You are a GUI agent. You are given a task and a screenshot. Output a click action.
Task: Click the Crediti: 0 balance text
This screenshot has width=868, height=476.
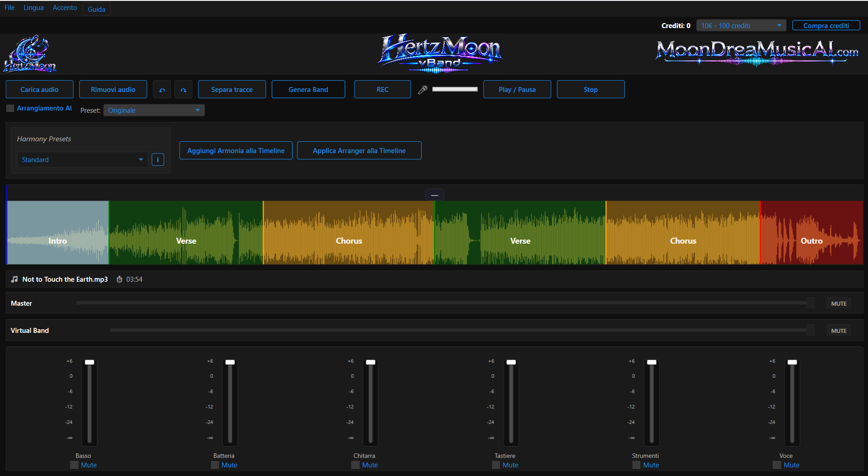(x=676, y=26)
